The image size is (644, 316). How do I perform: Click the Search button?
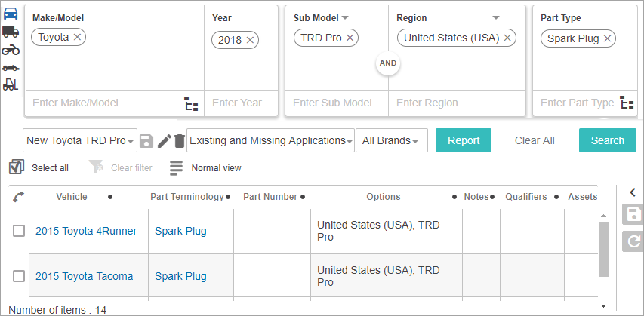click(x=608, y=140)
